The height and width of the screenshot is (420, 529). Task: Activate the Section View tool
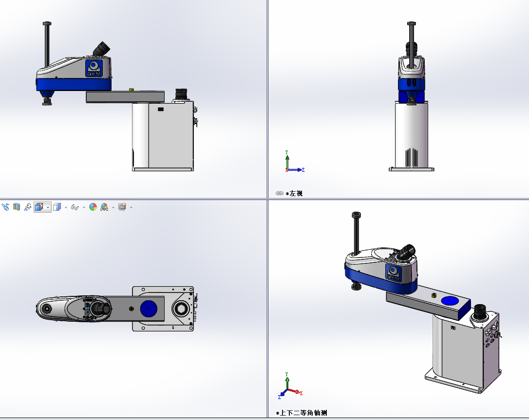[x=17, y=207]
